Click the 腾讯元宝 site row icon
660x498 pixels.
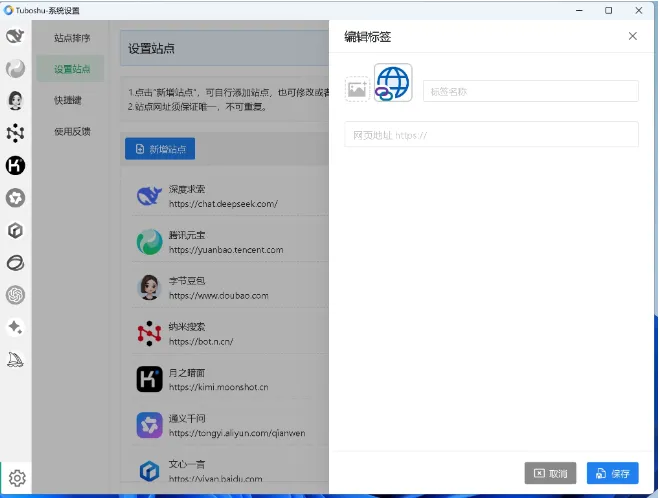pos(149,242)
